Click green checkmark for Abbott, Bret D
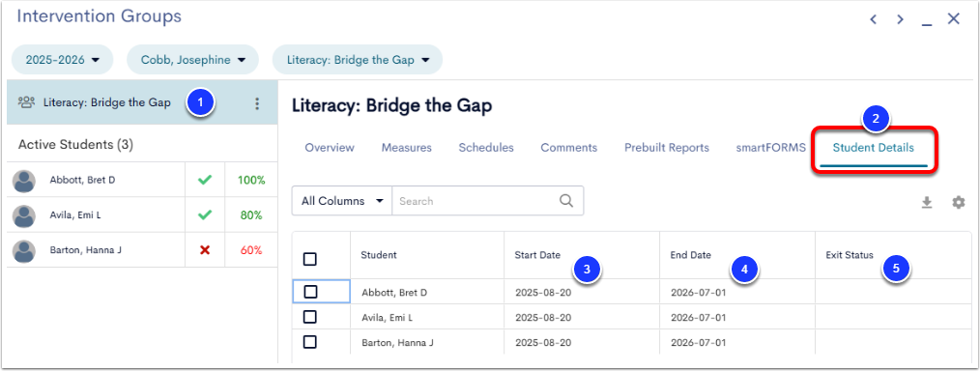This screenshot has width=980, height=371. [x=205, y=181]
